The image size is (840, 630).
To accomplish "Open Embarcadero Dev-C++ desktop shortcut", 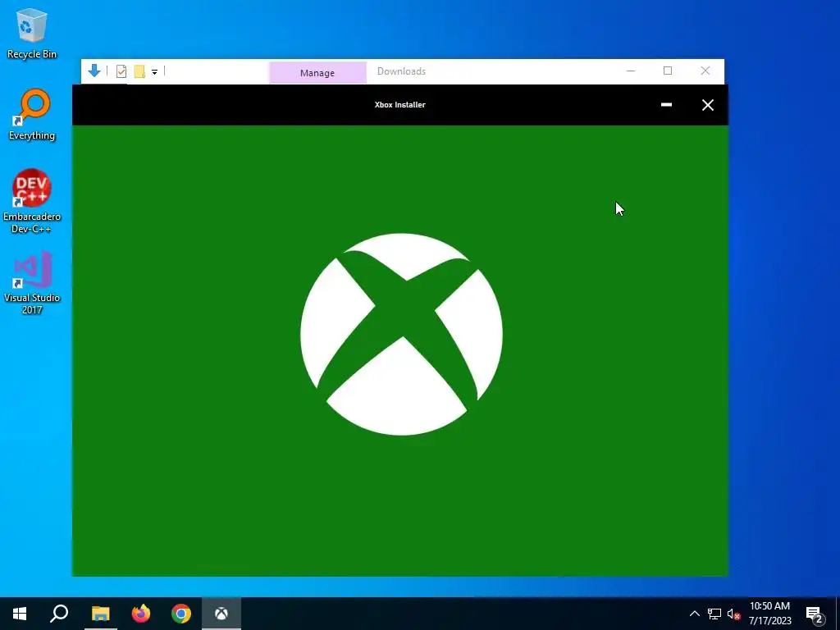I will (x=32, y=202).
